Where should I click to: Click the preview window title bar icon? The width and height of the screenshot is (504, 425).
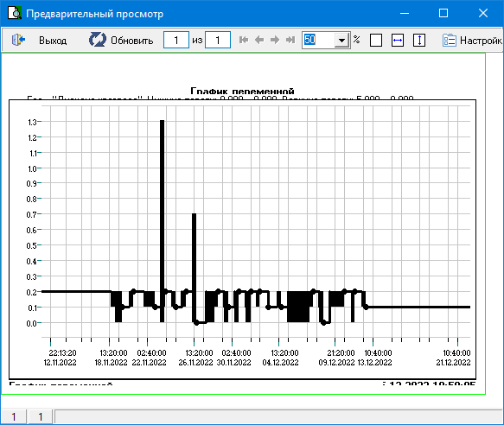[15, 13]
